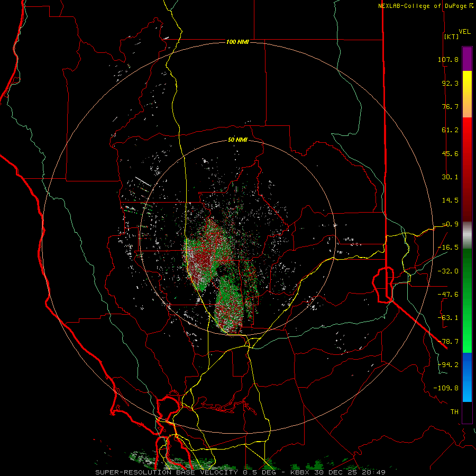Click the -63.1 velocity scale value
476x476 pixels.
(448, 318)
